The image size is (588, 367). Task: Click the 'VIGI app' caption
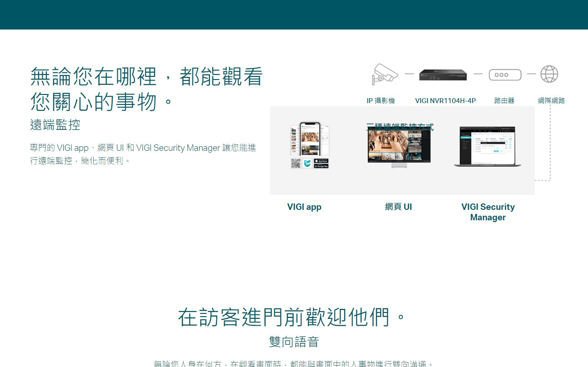pyautogui.click(x=304, y=207)
